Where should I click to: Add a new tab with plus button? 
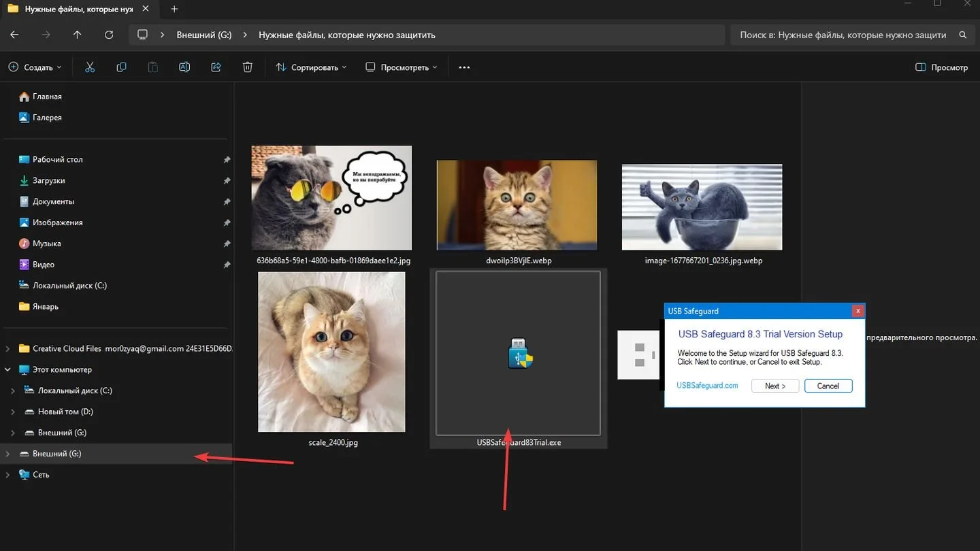point(174,9)
